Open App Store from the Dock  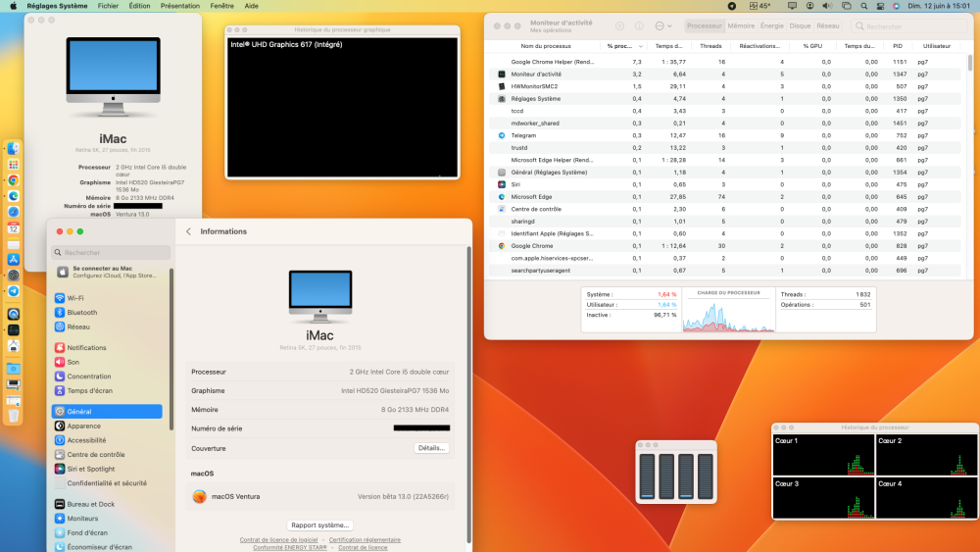[x=13, y=260]
